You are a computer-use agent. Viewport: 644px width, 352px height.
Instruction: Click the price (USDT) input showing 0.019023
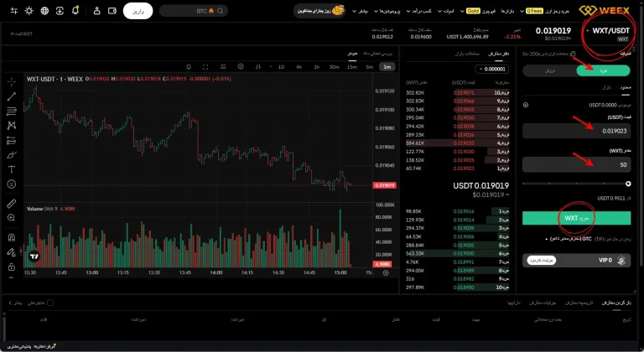[576, 131]
